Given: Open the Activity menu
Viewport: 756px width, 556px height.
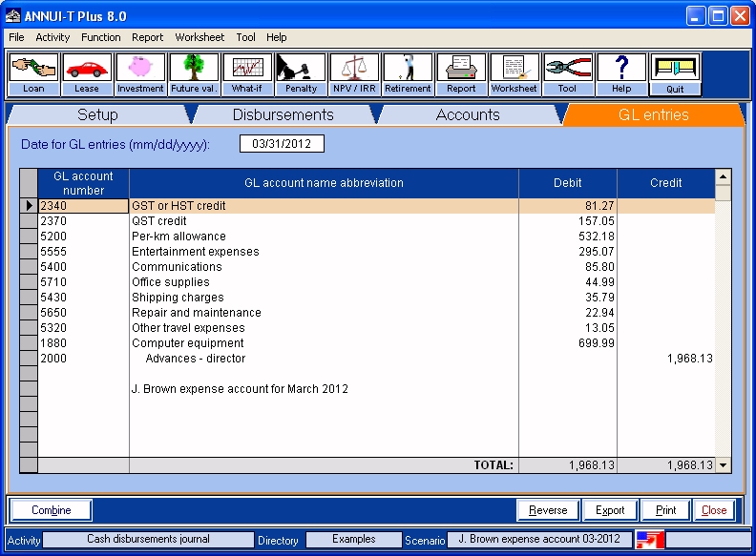Looking at the screenshot, I should 52,37.
